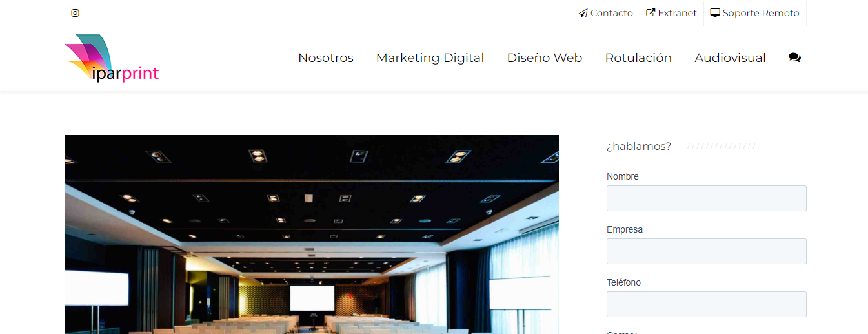Image resolution: width=868 pixels, height=334 pixels.
Task: Click the iparprint logo
Action: [112, 58]
